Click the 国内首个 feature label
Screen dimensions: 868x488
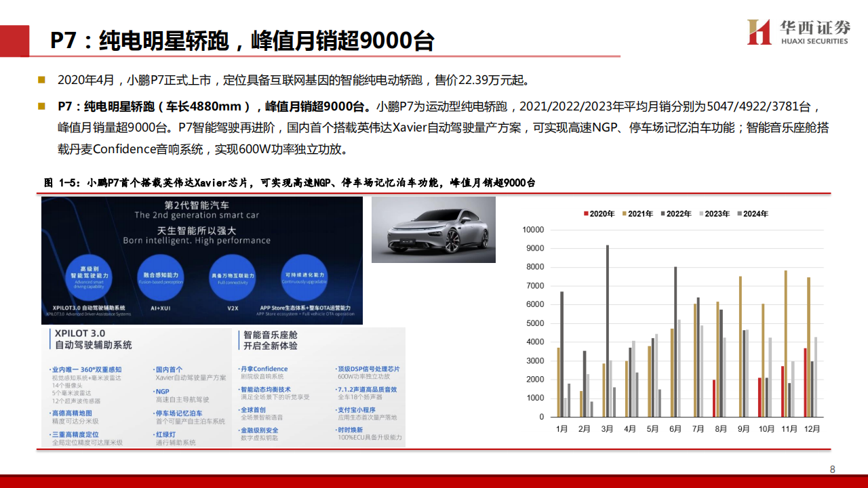point(168,369)
